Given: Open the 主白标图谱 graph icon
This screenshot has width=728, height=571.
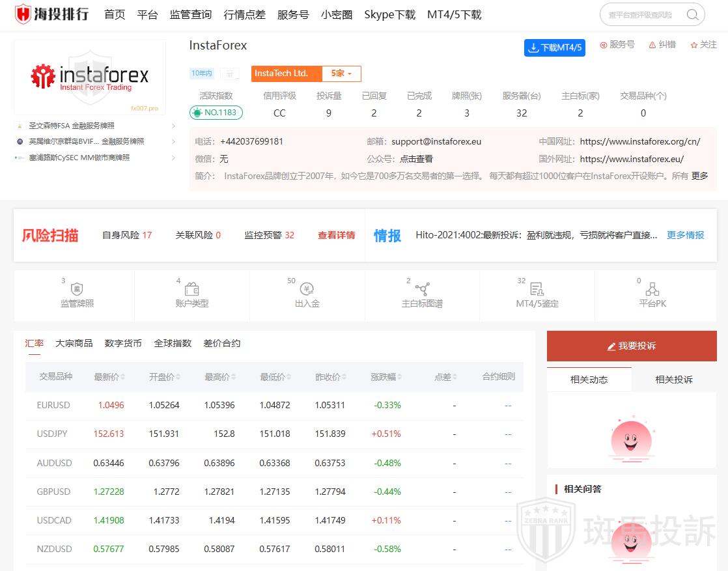Looking at the screenshot, I should [x=422, y=289].
